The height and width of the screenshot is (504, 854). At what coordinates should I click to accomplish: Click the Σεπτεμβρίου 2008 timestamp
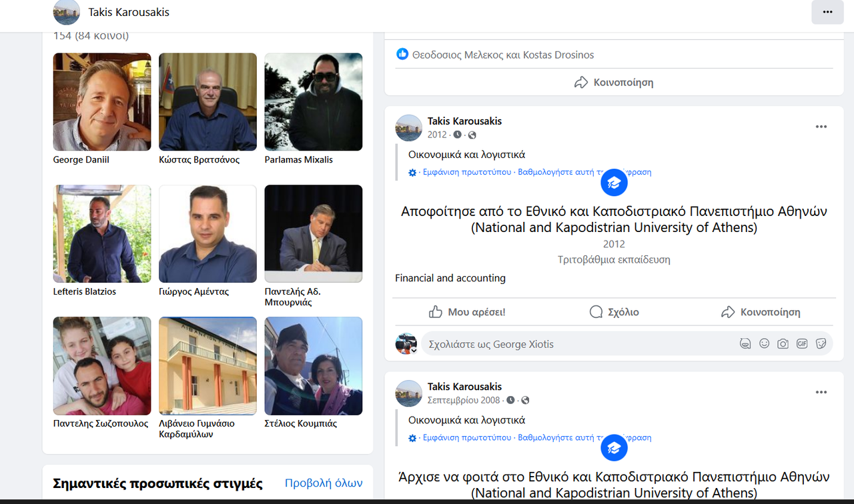coord(464,400)
